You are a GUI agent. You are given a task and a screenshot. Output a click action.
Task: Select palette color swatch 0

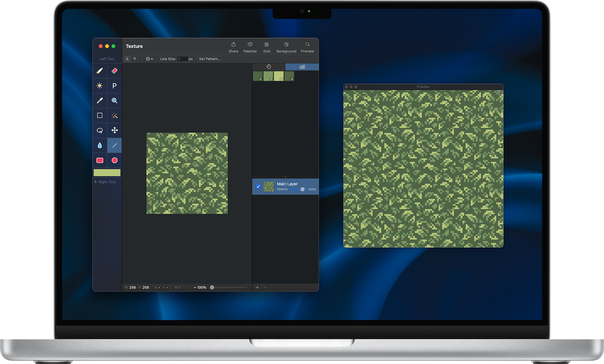point(258,76)
